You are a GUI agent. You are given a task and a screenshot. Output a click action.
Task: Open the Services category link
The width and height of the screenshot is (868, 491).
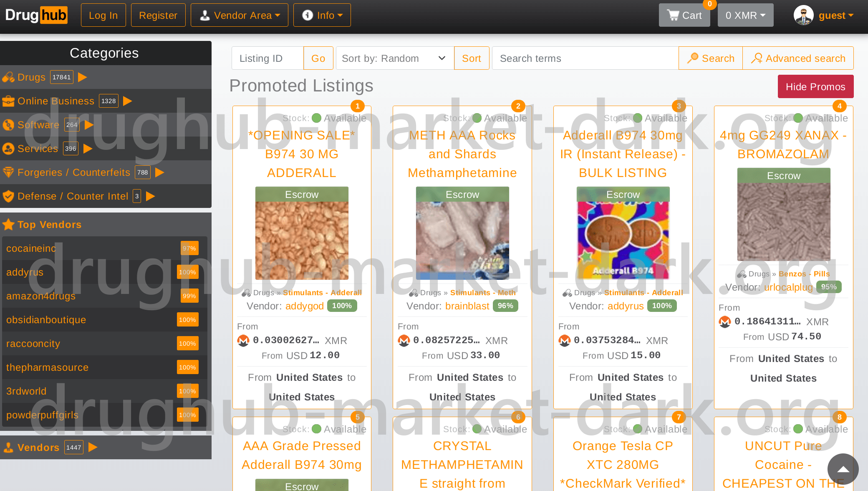(38, 149)
